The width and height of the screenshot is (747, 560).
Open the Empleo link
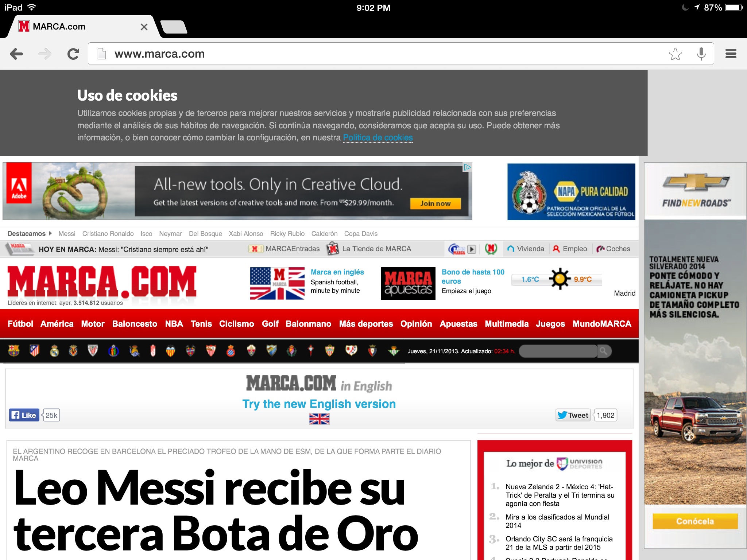tap(570, 249)
